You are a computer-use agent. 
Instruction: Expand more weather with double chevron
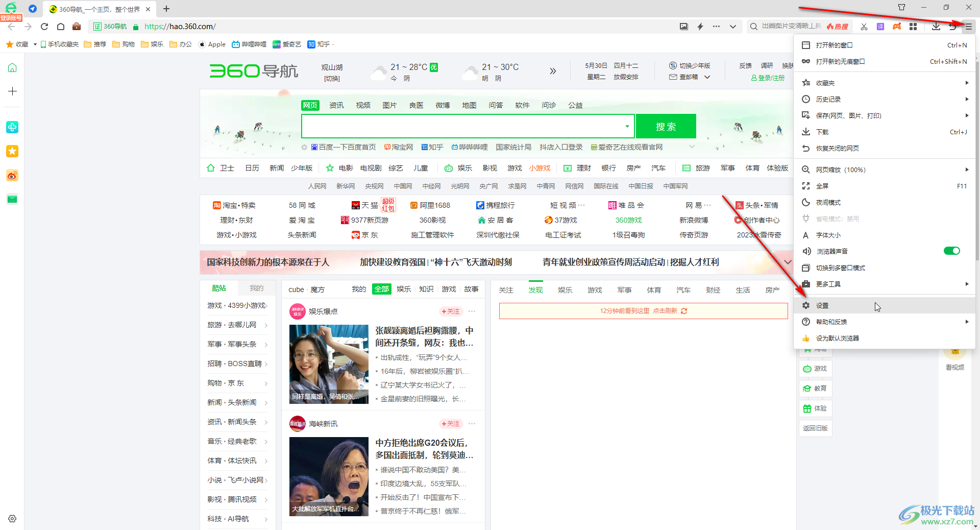(553, 71)
